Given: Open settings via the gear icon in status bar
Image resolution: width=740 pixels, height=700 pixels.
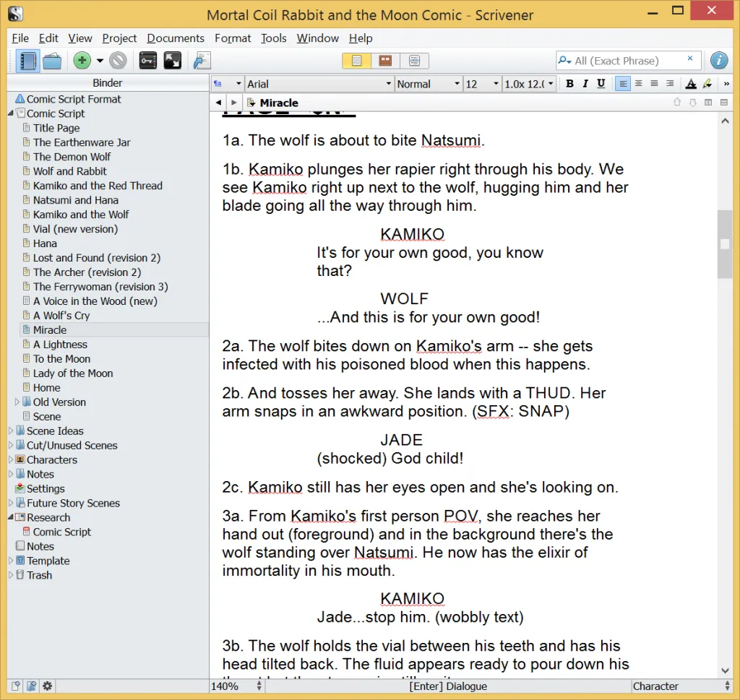Looking at the screenshot, I should point(47,686).
